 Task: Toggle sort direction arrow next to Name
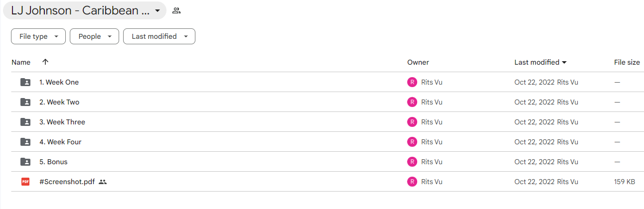point(45,62)
